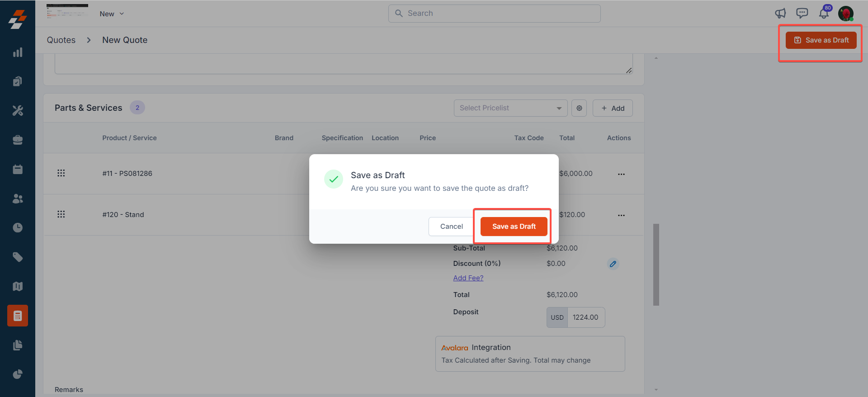Click the megaphone announcements icon
The height and width of the screenshot is (397, 868).
(780, 14)
